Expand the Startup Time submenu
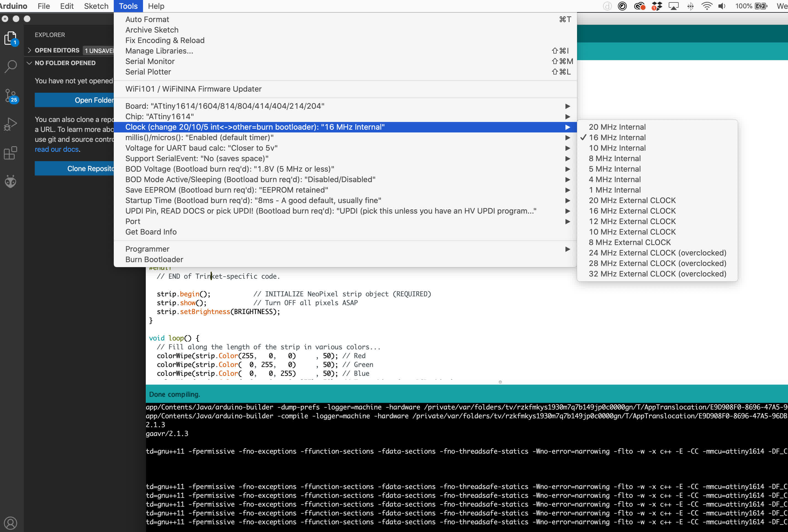Viewport: 788px width, 532px height. click(x=345, y=201)
